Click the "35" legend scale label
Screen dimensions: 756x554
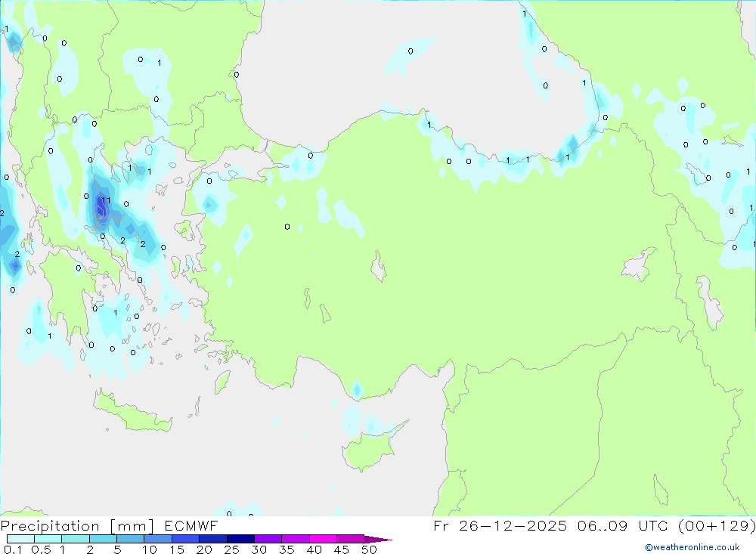pos(287,549)
